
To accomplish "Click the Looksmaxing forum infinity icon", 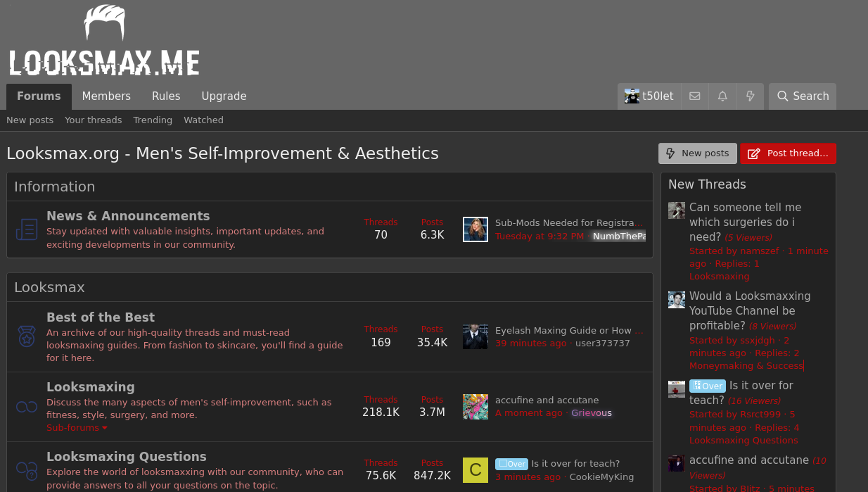I will (27, 407).
